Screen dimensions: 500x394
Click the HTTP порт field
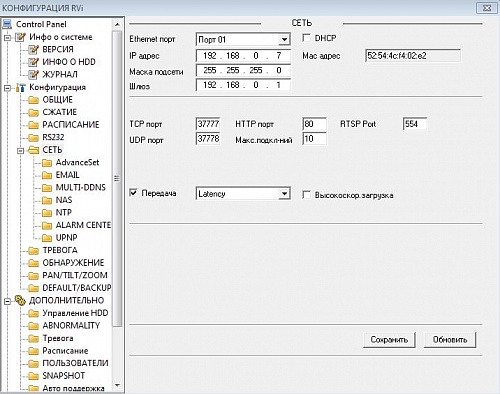314,124
